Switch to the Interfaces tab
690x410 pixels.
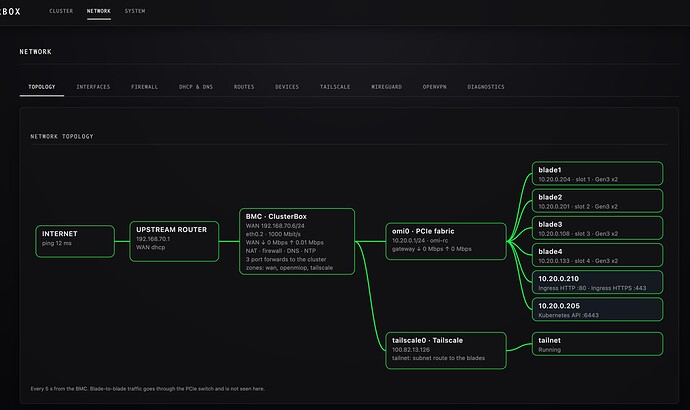point(93,87)
